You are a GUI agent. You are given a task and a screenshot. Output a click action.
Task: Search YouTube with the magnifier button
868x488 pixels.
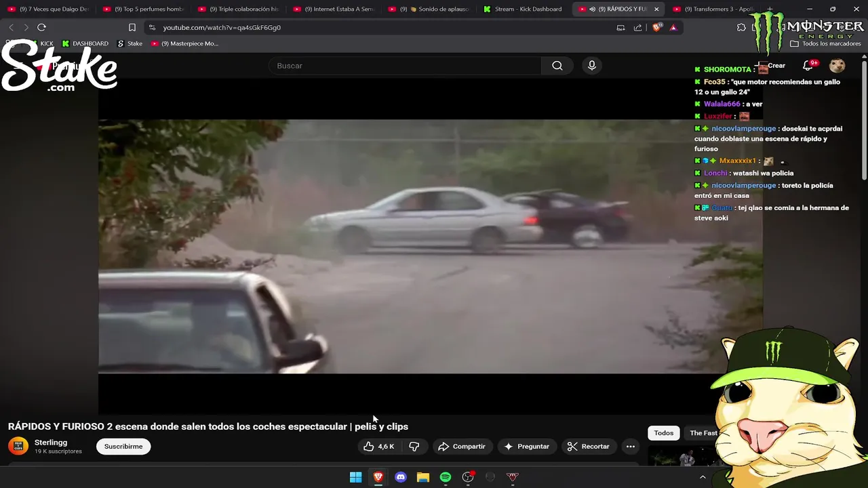coord(557,66)
